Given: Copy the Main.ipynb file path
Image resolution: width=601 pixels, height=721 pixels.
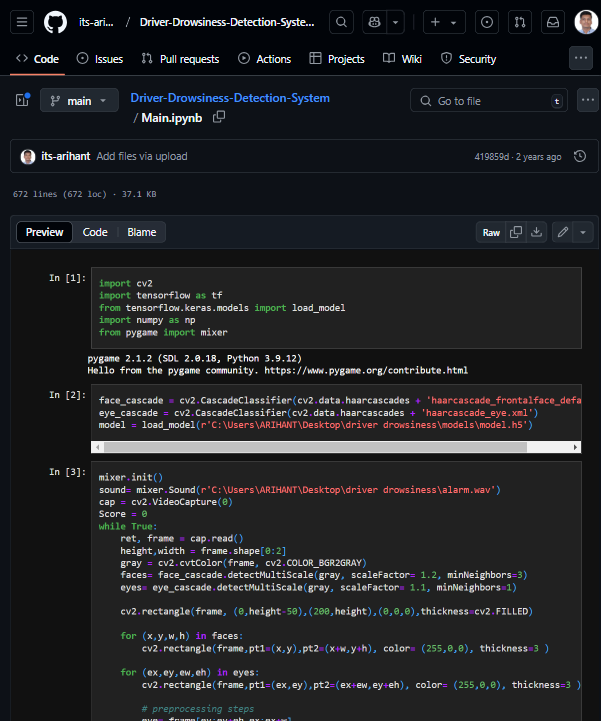Looking at the screenshot, I should point(219,117).
